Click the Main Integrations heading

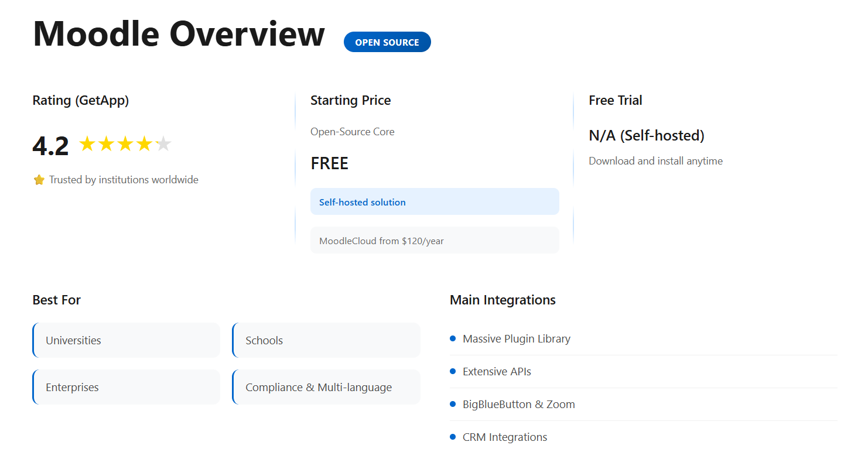tap(503, 300)
